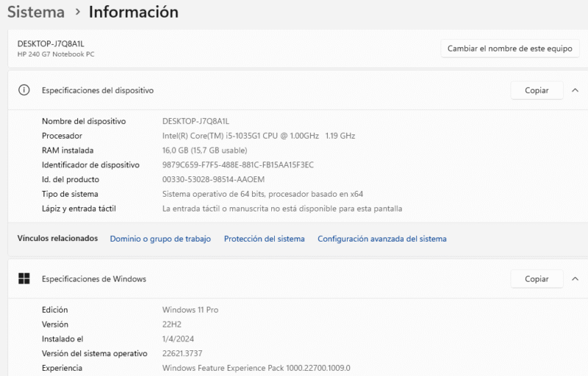Click the product ID value 00330-53028-98514-AAOEM
Screen dimensions: 588x376
(x=213, y=179)
